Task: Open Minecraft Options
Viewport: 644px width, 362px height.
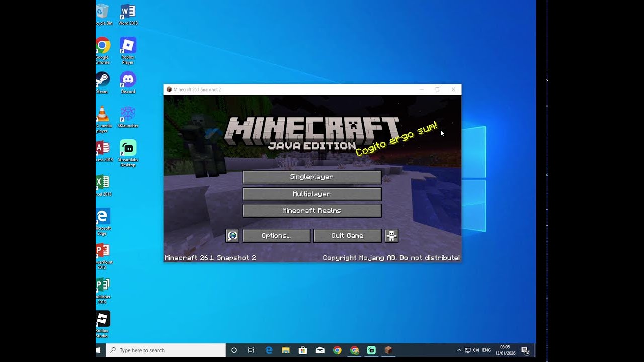Action: [x=276, y=236]
